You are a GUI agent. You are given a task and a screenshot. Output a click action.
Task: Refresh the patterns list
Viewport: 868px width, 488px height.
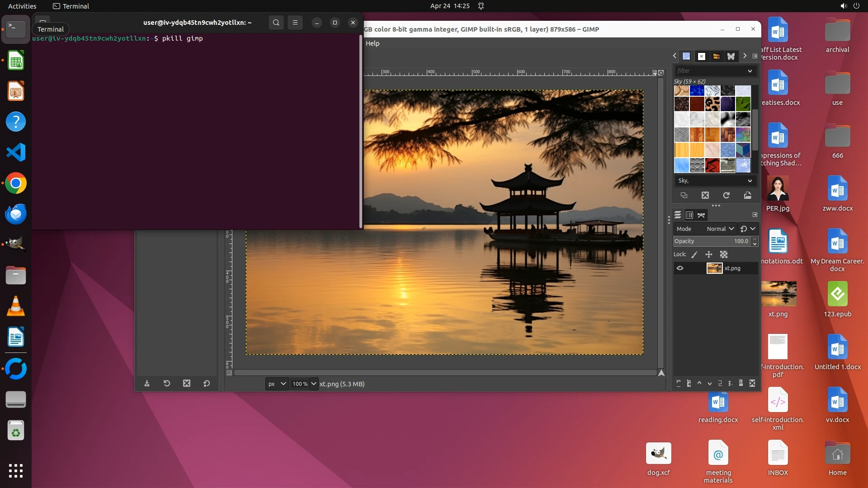point(726,195)
